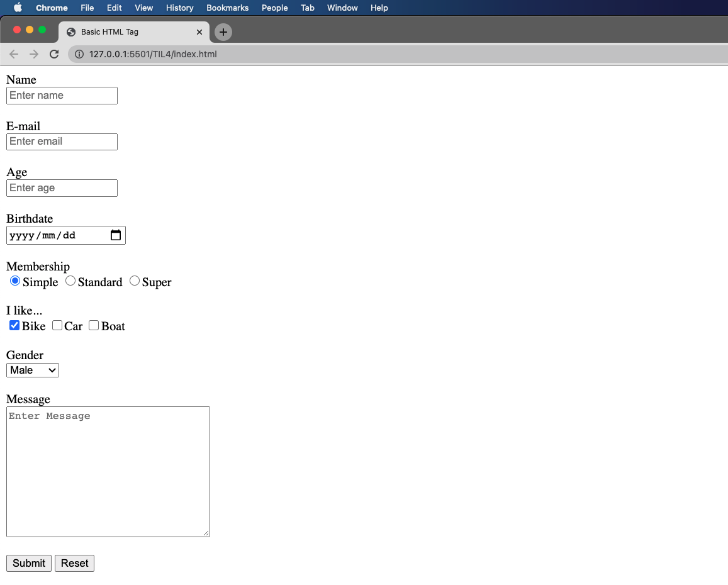728x585 pixels.
Task: Check the Car checkbox
Action: pos(57,325)
